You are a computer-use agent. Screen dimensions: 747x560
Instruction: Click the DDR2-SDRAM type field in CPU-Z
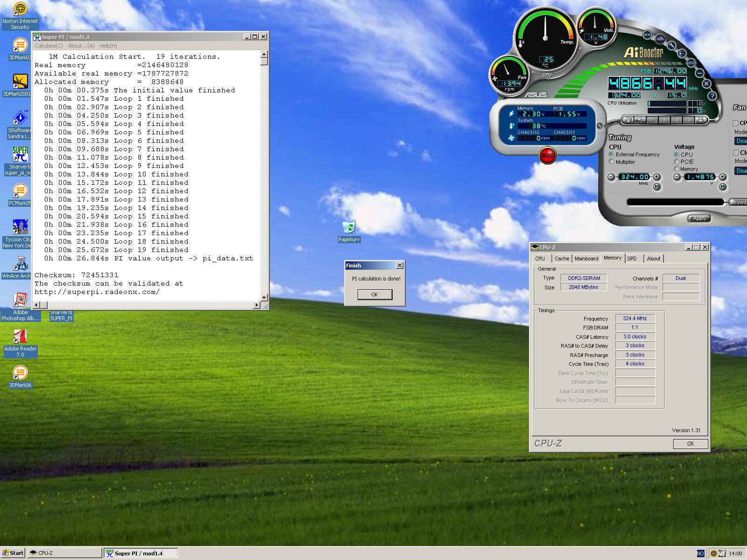584,278
